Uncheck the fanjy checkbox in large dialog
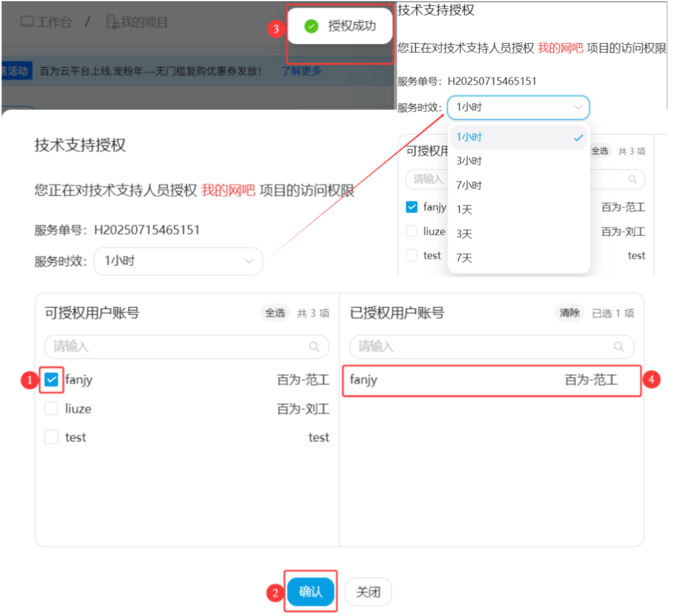 click(x=52, y=380)
